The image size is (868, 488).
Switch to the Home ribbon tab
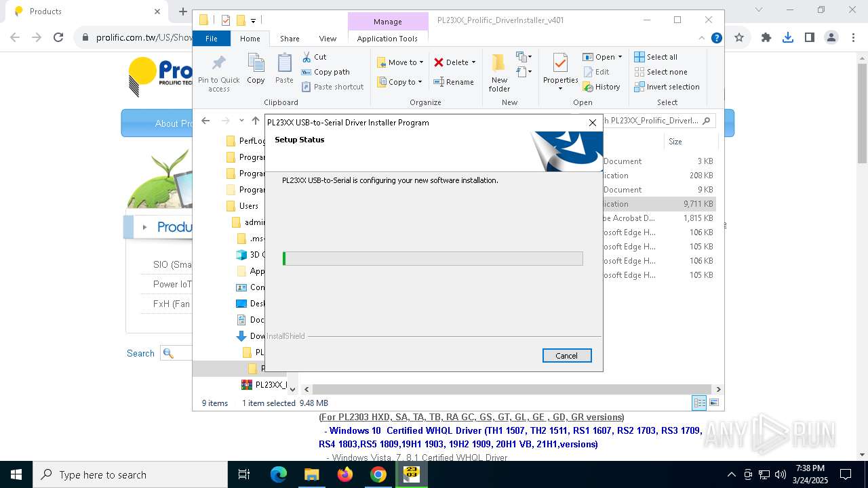[x=250, y=39]
